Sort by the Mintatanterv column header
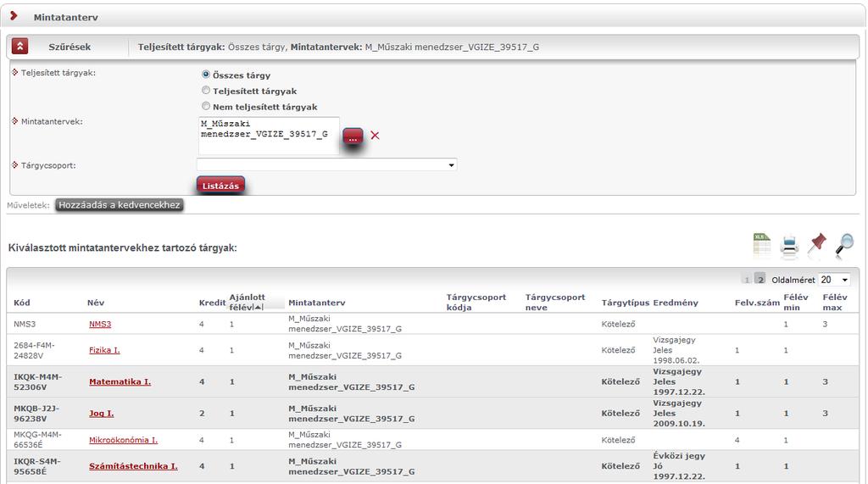Screen dimensions: 868x484 coord(317,303)
